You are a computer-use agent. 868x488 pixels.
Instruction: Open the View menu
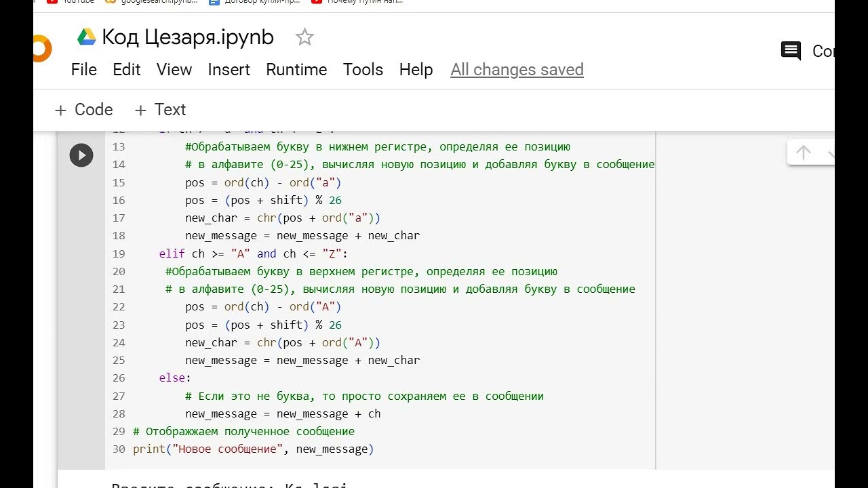tap(174, 70)
